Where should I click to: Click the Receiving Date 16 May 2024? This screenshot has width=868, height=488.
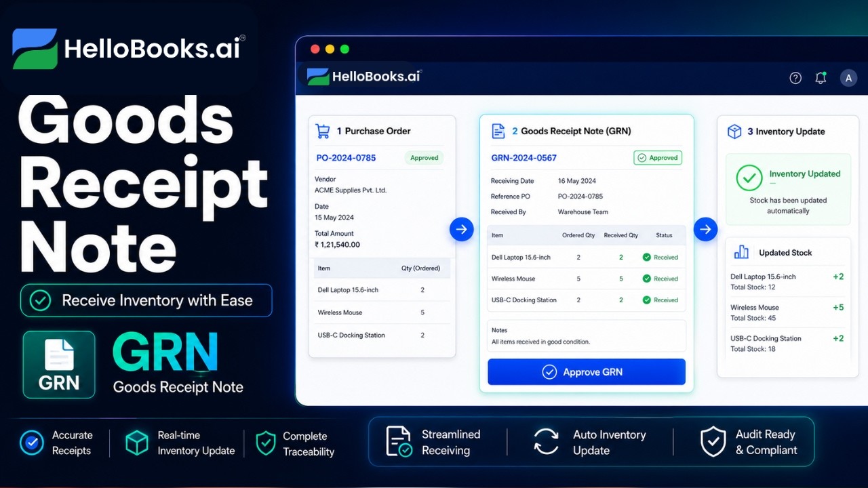click(x=577, y=181)
